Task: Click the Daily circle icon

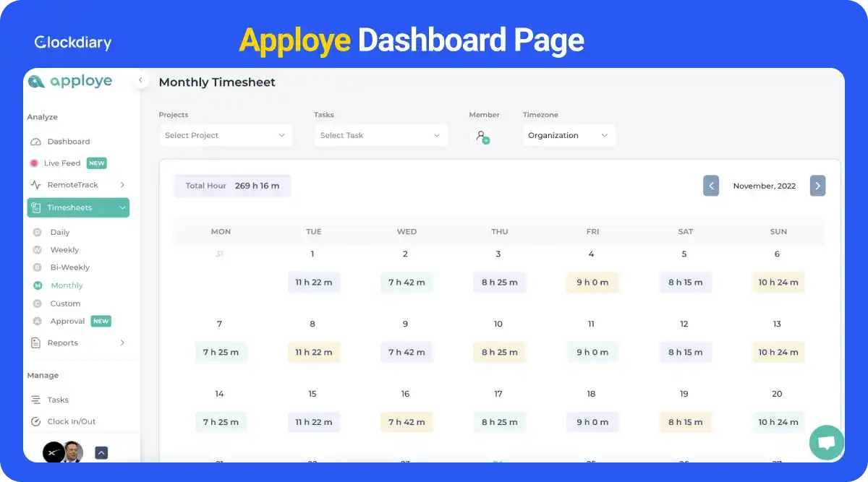Action: coord(38,232)
